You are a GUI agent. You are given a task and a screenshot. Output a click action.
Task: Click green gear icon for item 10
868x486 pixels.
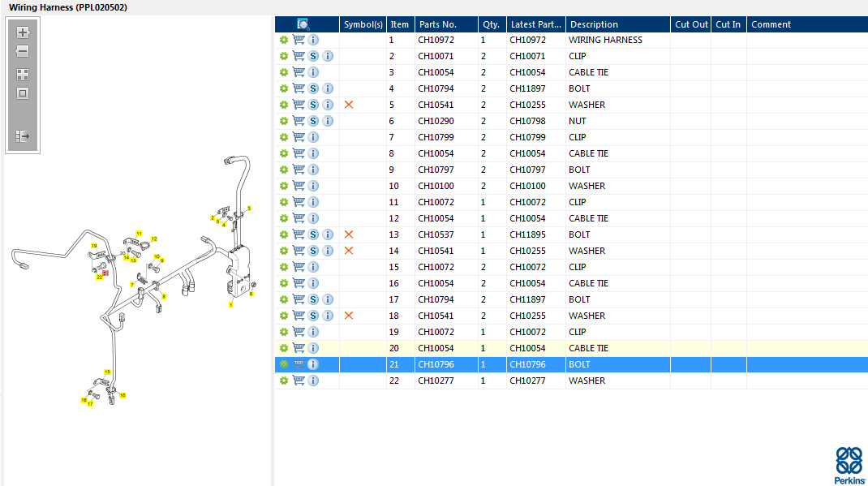284,186
